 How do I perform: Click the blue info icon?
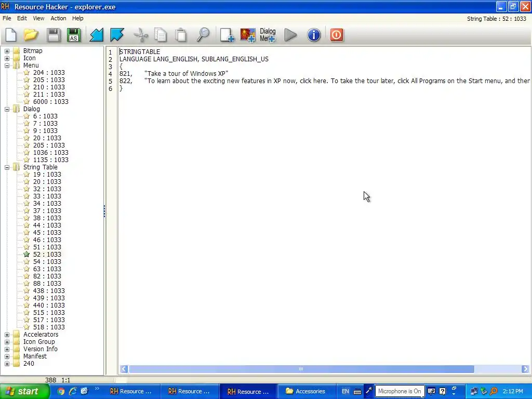(314, 35)
